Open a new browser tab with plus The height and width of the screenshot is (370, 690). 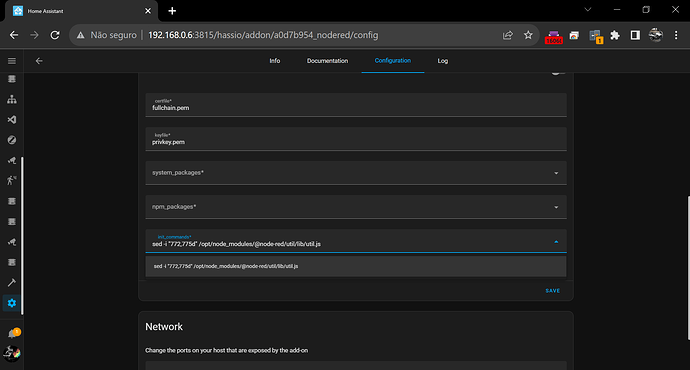pos(172,11)
